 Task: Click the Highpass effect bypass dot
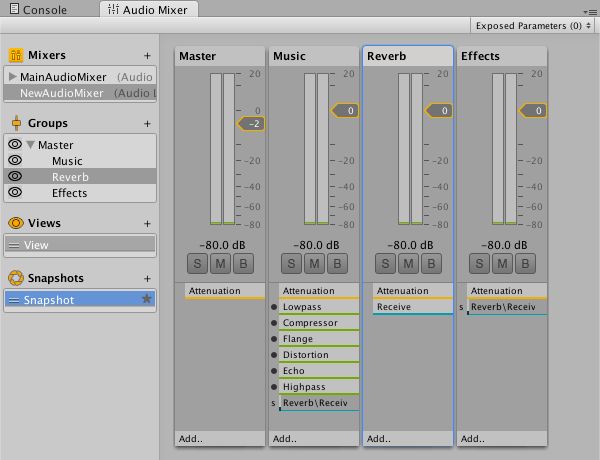pos(274,387)
